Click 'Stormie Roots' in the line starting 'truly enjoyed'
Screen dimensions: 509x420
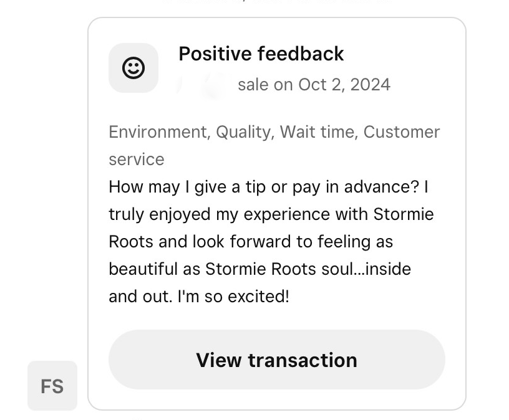(404, 214)
